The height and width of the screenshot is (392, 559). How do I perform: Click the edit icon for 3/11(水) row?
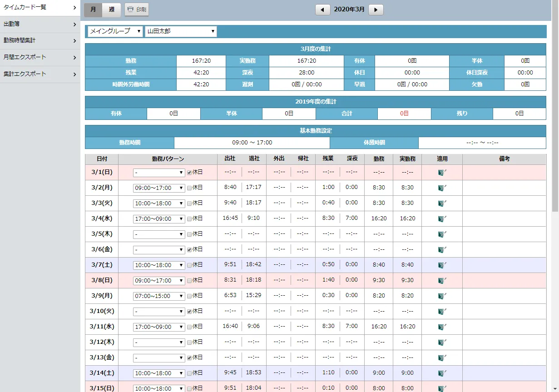pos(441,327)
